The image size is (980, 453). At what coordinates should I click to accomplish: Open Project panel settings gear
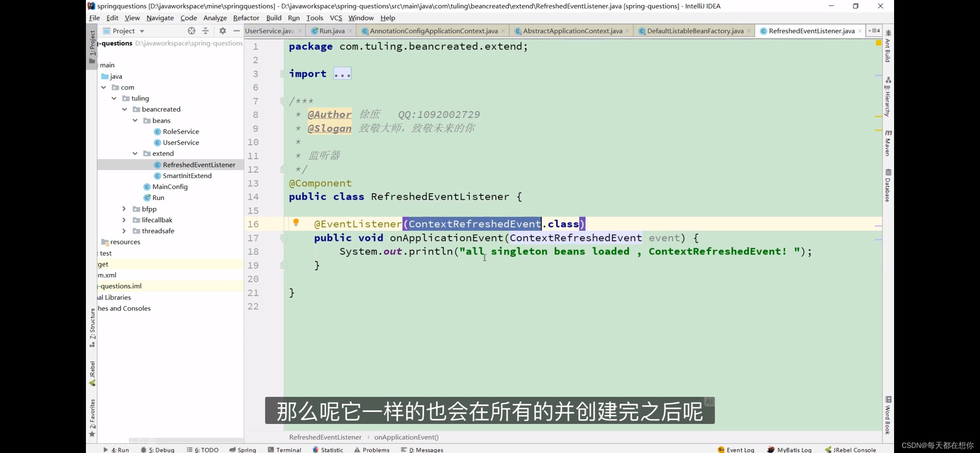pos(223,31)
